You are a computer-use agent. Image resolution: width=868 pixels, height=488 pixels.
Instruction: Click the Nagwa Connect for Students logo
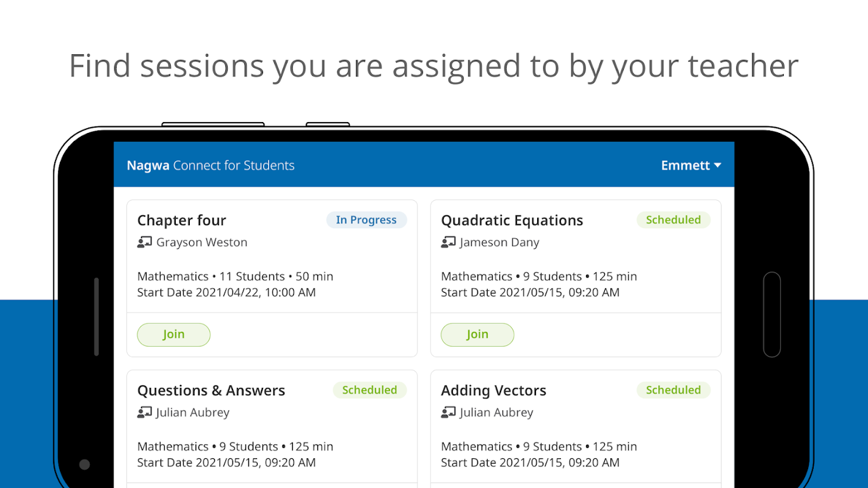(x=211, y=165)
